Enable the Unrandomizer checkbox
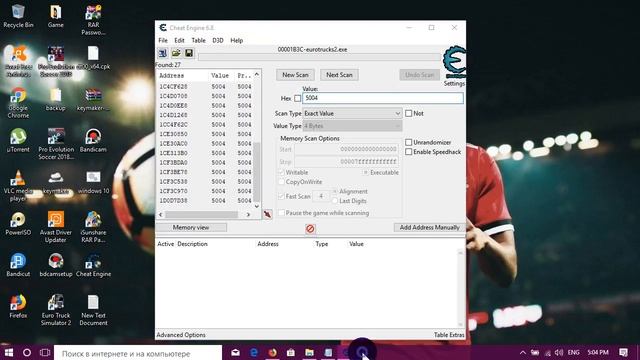Image resolution: width=640 pixels, height=360 pixels. (x=409, y=142)
